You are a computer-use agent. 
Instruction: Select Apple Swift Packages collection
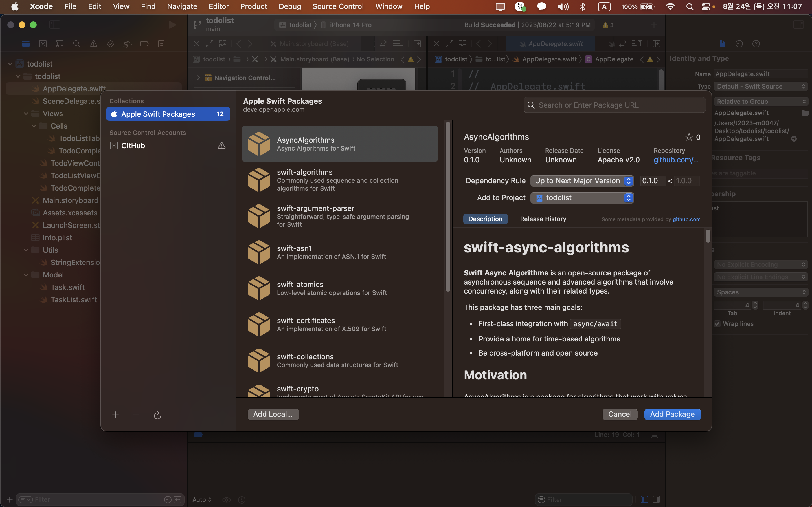[x=168, y=114]
